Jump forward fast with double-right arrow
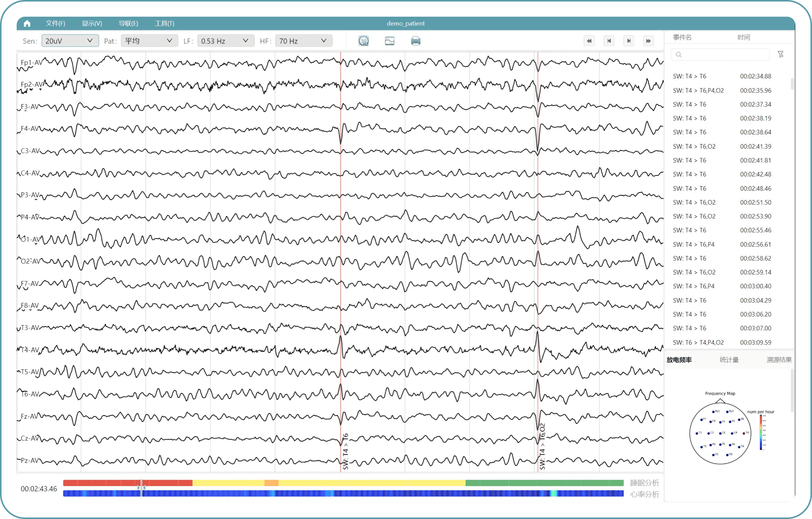 649,41
